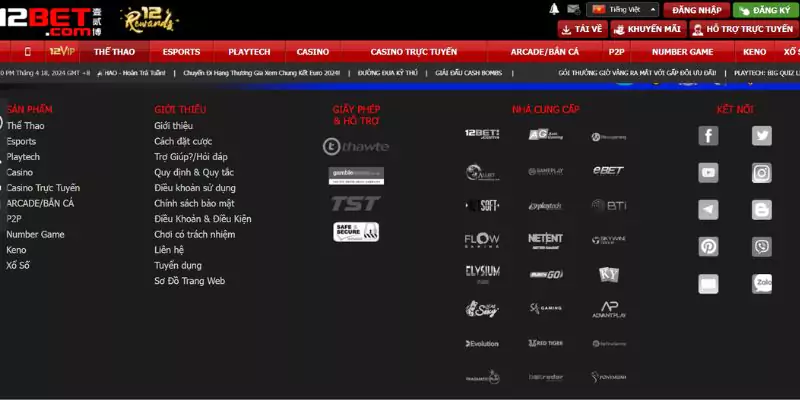Select THỂ THAO in the navigation bar
Viewport: 800px width, 400px height.
click(x=114, y=52)
